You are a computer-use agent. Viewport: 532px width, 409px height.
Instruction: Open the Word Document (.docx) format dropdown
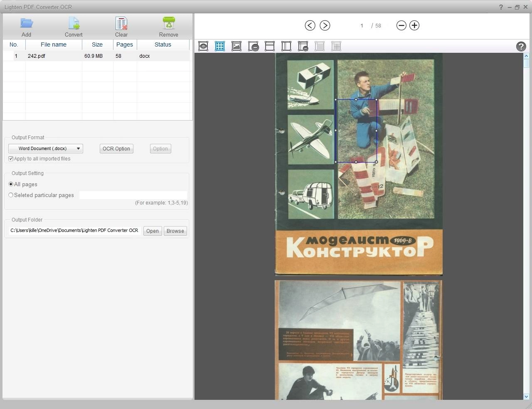click(x=46, y=148)
